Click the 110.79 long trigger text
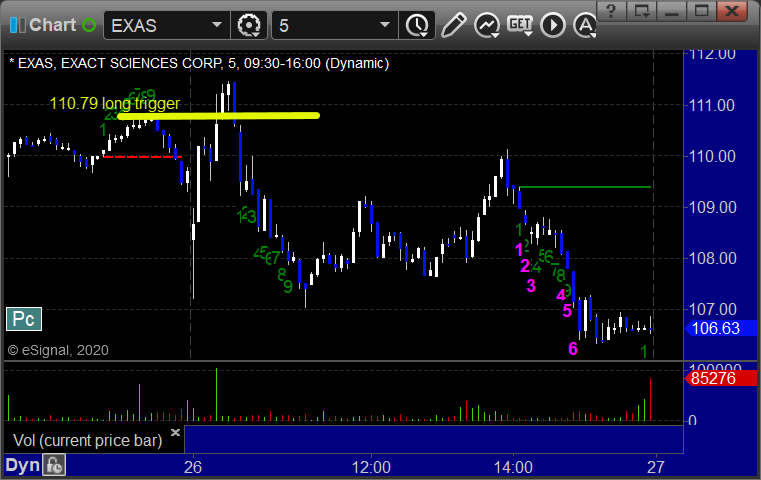Image resolution: width=761 pixels, height=480 pixels. pos(115,103)
